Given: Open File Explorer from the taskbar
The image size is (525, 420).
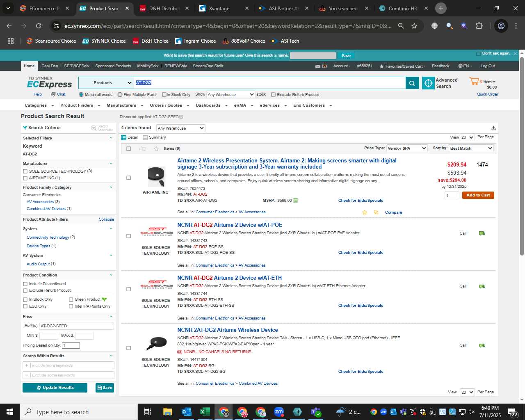Looking at the screenshot, I should [x=167, y=412].
